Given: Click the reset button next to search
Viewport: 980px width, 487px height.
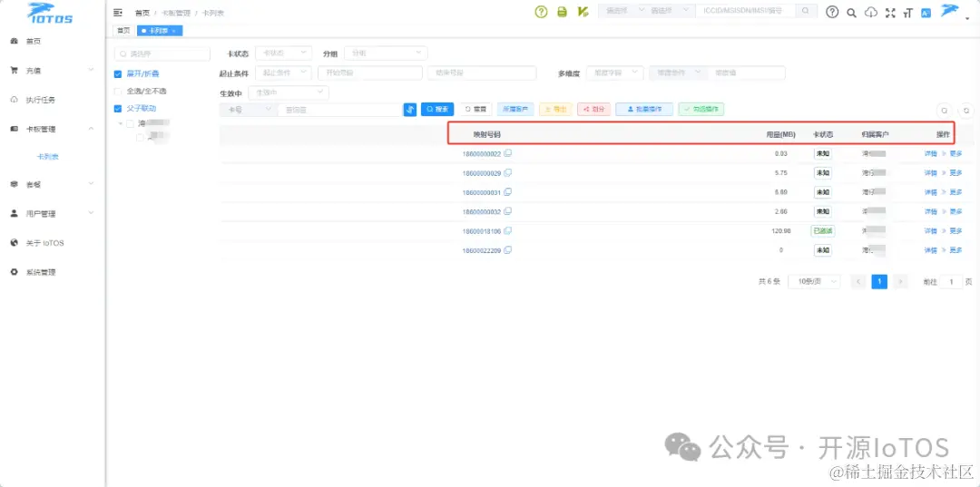Looking at the screenshot, I should [476, 109].
